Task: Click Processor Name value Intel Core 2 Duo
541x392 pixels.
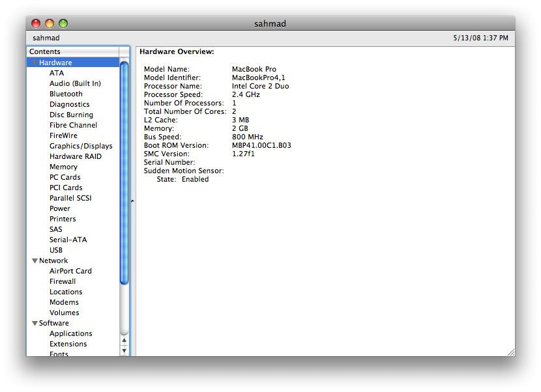Action: coord(261,86)
